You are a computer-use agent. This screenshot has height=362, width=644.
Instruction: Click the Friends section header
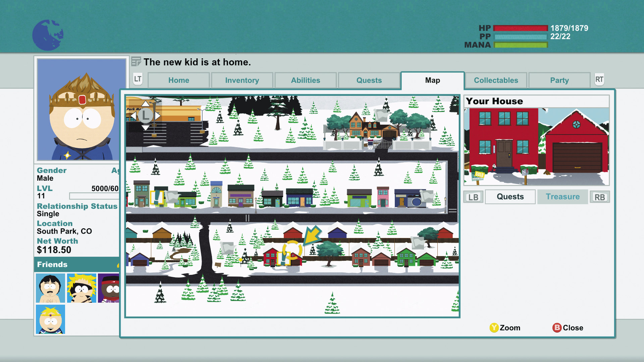pos(77,264)
